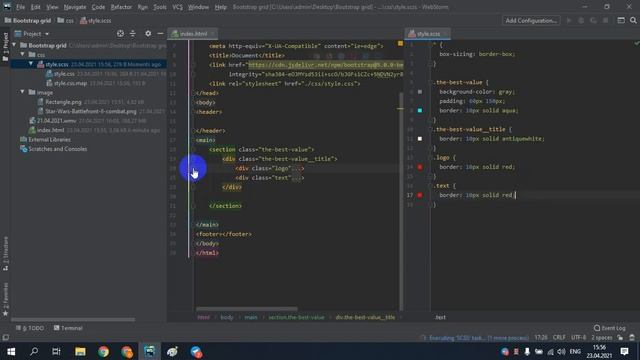This screenshot has height=360, width=640.
Task: Open the Refactor menu
Action: coord(121,7)
